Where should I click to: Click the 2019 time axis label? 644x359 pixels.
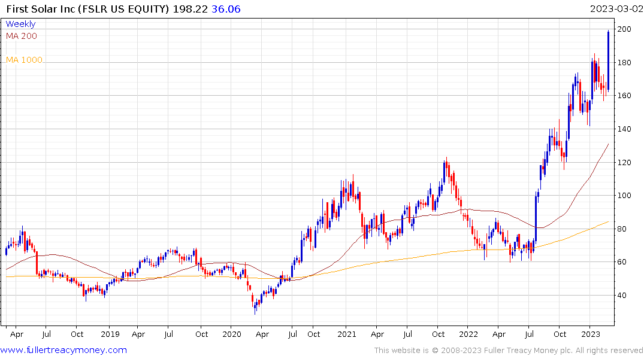pos(110,334)
